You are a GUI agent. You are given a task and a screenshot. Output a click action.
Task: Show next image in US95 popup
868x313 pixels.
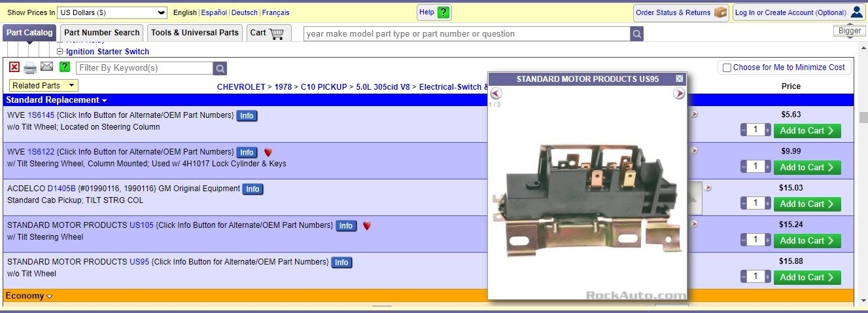679,94
